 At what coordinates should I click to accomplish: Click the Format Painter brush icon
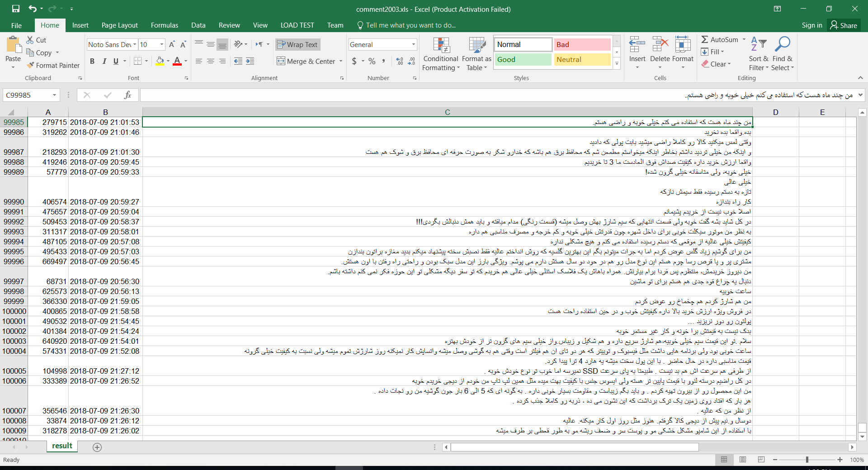pos(30,65)
